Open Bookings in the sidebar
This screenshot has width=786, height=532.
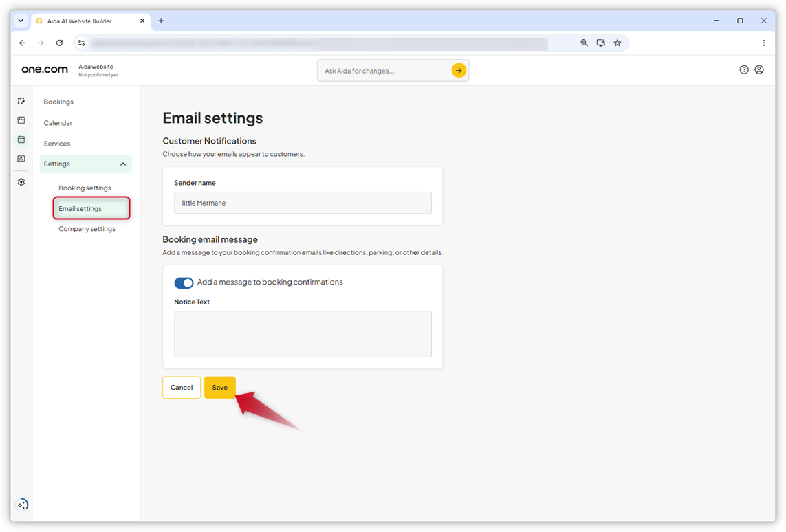[x=58, y=102]
